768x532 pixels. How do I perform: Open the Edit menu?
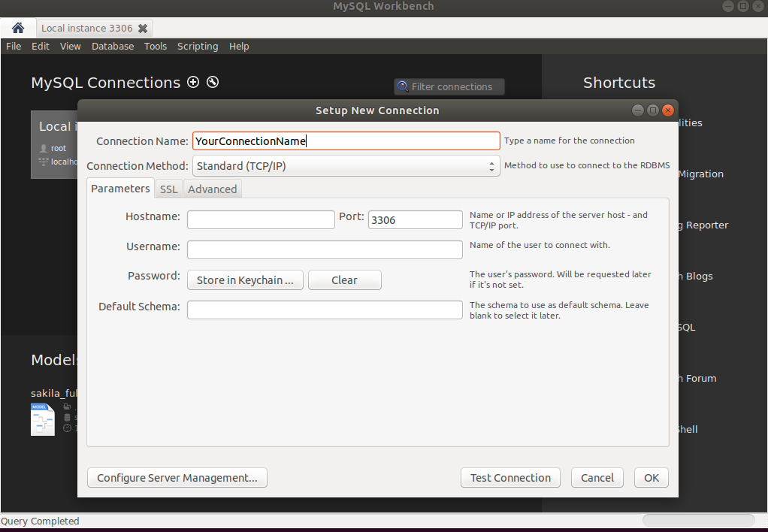40,46
